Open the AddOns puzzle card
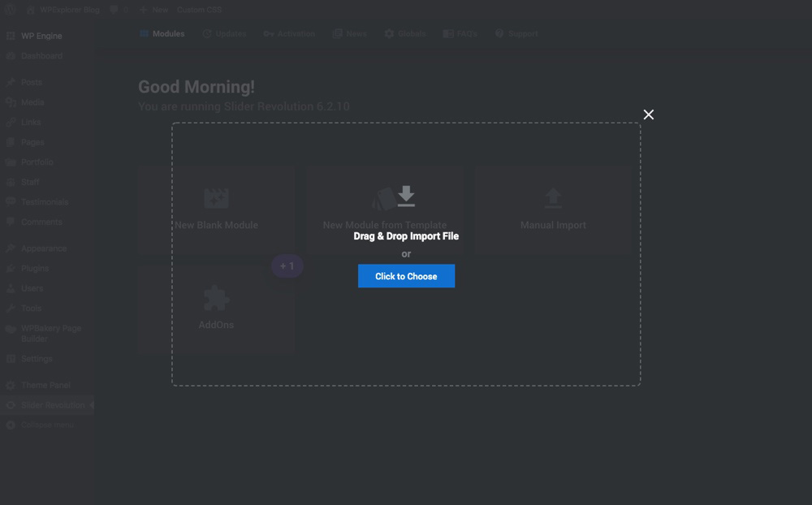 pos(217,309)
